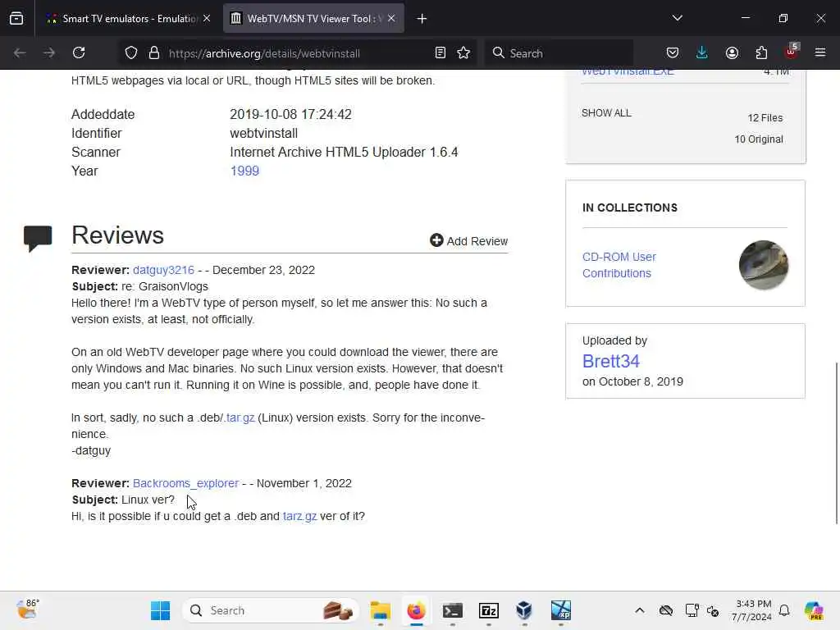Open reviewer Backrooms_explorer profile
840x630 pixels.
[x=186, y=483]
